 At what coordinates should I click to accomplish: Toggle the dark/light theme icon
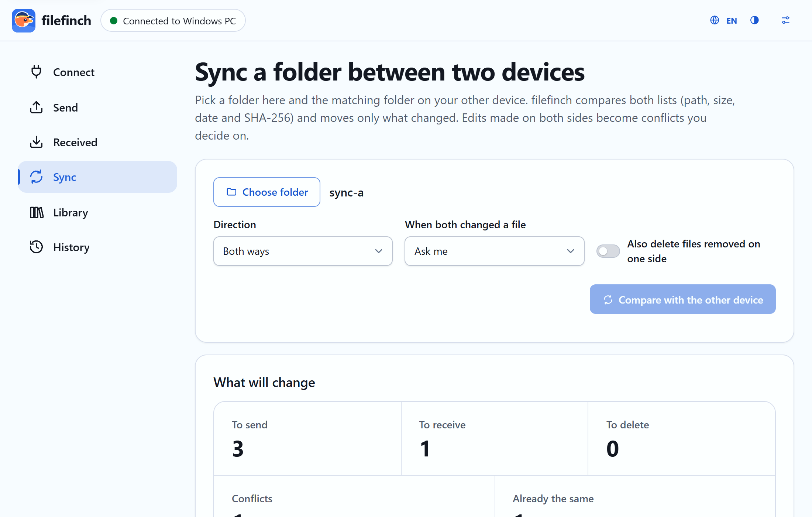(x=754, y=20)
